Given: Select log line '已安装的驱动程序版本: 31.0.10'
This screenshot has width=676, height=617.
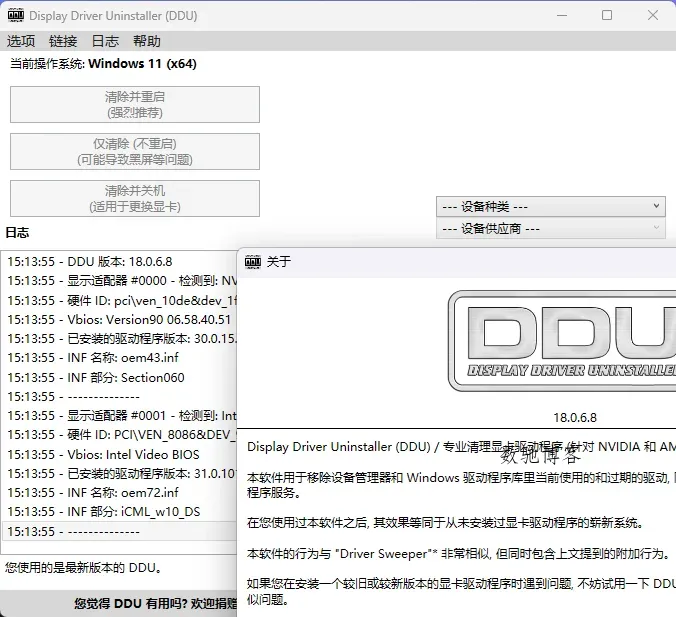Looking at the screenshot, I should pyautogui.click(x=119, y=473).
